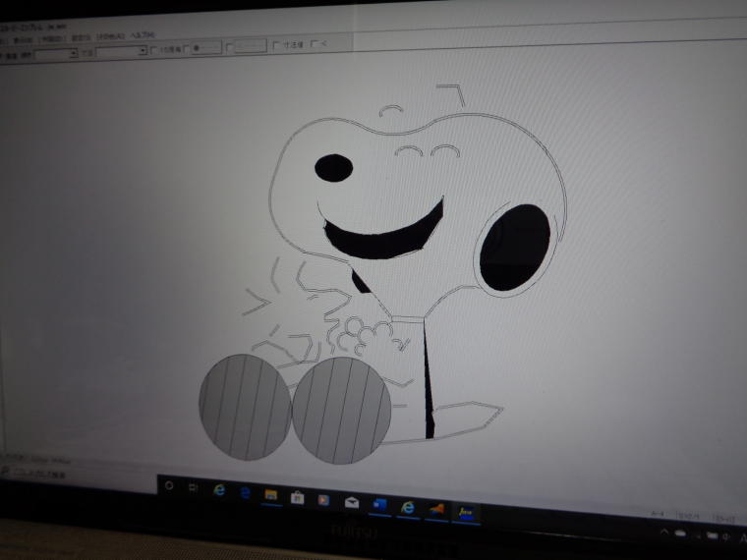Viewport: 747px width, 560px height.
Task: Open the ヘルプ(H) help menu
Action: [x=142, y=34]
